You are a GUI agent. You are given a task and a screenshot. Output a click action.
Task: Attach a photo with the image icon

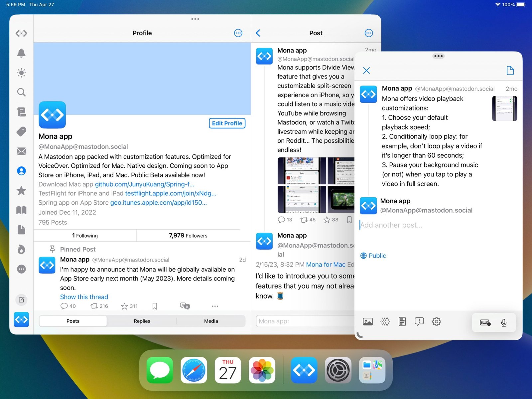point(368,321)
